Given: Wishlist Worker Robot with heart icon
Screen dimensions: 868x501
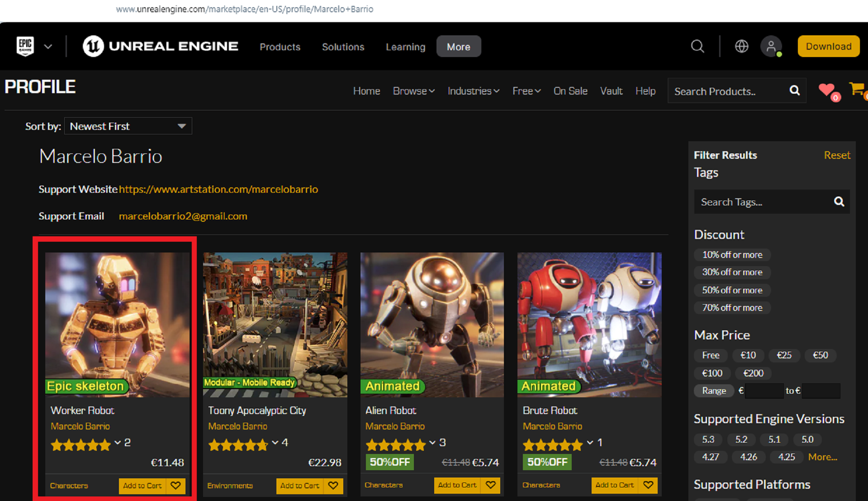Looking at the screenshot, I should pyautogui.click(x=175, y=486).
